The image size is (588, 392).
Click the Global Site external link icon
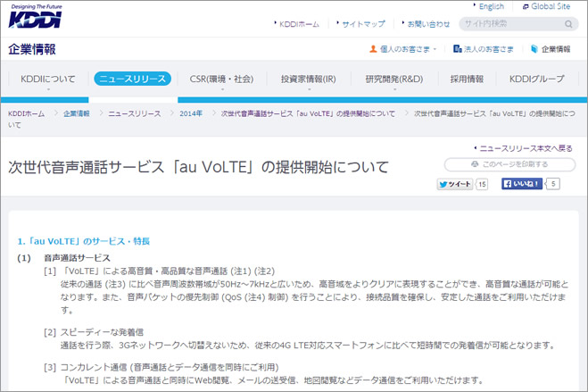click(526, 7)
